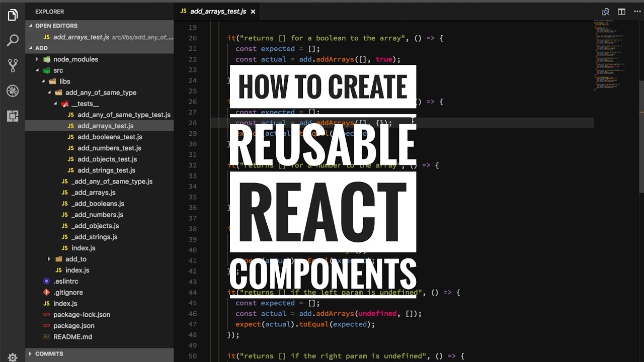Expand the add_to folder

pyautogui.click(x=49, y=259)
